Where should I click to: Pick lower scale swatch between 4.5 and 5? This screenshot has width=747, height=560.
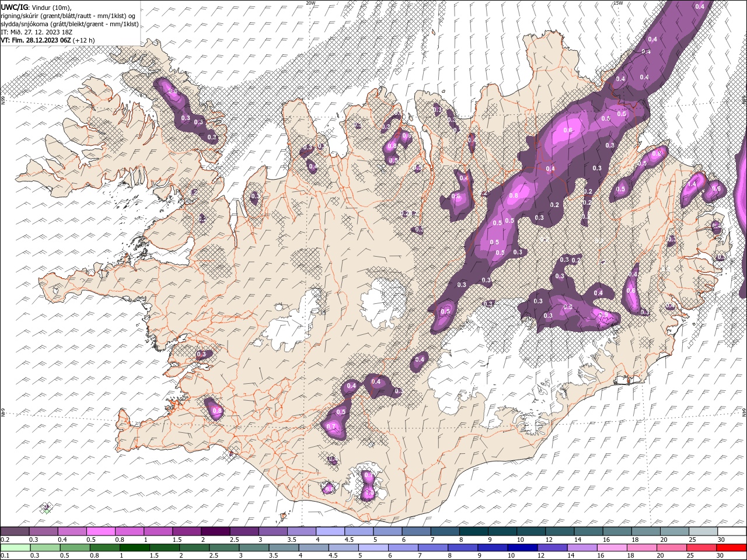344,547
